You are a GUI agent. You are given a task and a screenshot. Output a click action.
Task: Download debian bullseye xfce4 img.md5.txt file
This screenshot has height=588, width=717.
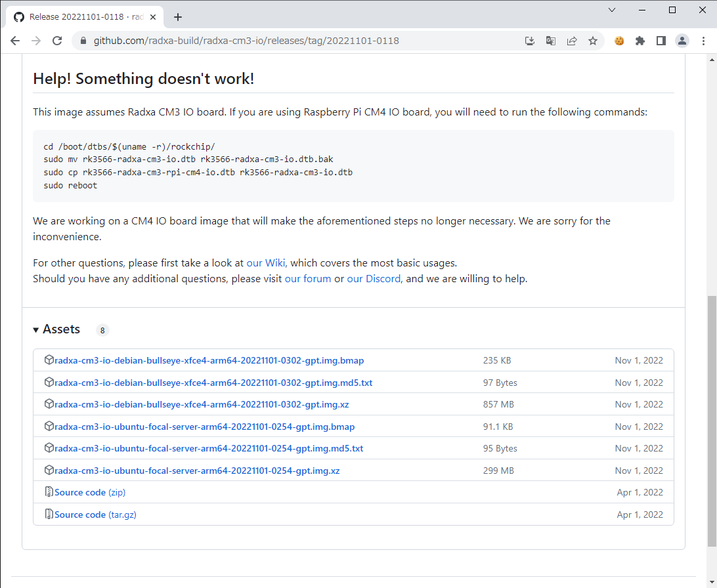click(x=213, y=383)
